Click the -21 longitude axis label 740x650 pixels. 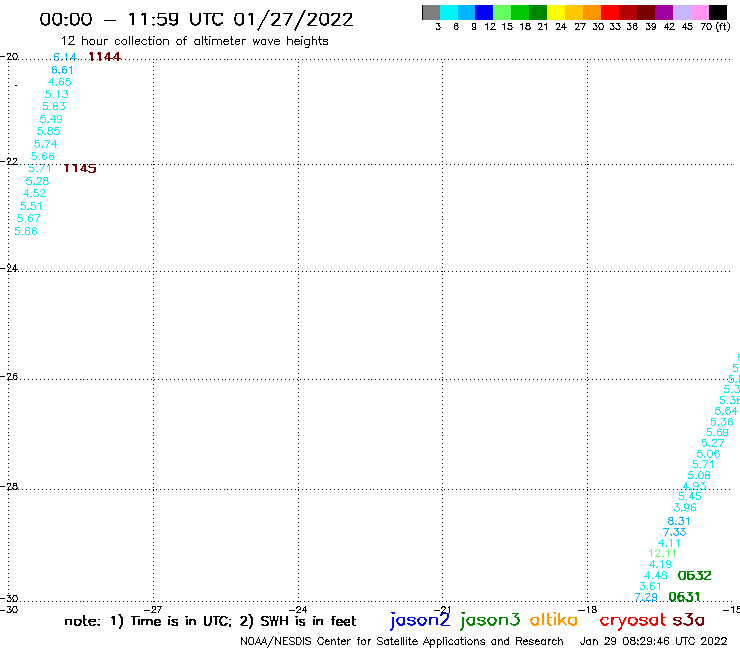coord(443,609)
